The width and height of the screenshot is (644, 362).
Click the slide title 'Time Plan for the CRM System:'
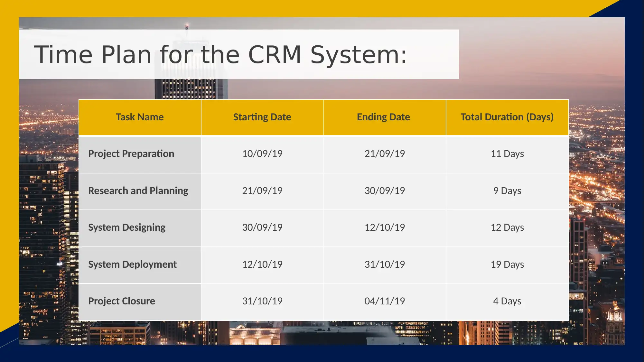pos(220,55)
